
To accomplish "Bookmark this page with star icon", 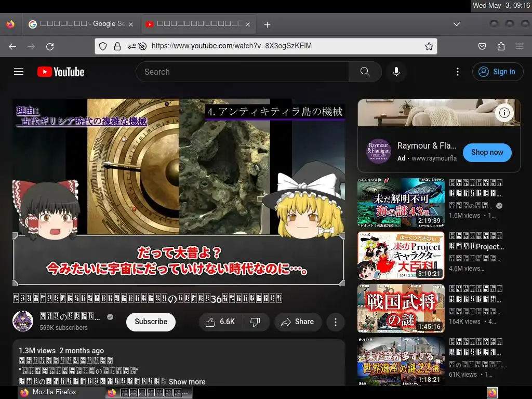I will (x=429, y=46).
